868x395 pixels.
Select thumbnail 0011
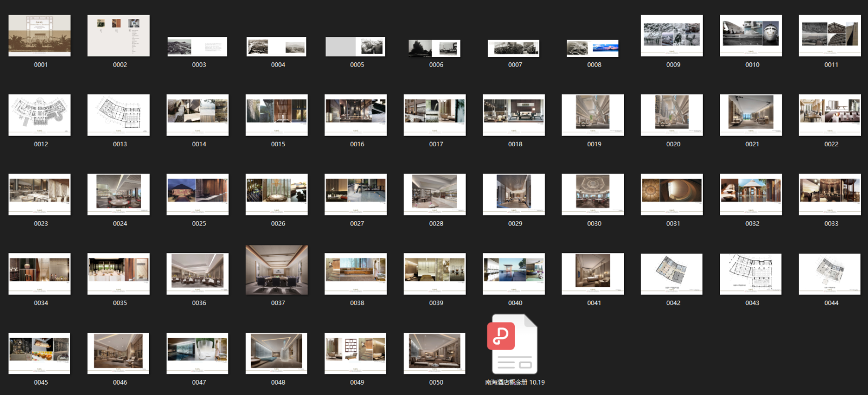pos(830,36)
